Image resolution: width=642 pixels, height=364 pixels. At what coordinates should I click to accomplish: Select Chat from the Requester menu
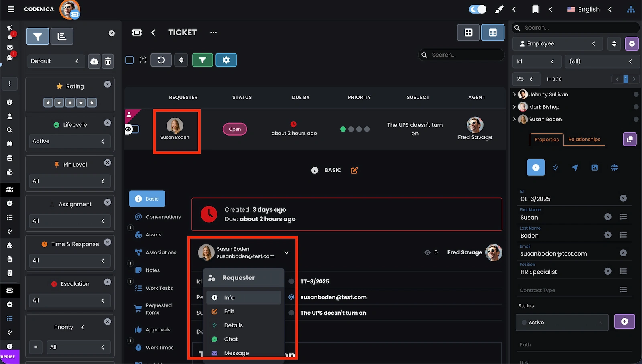pyautogui.click(x=231, y=339)
